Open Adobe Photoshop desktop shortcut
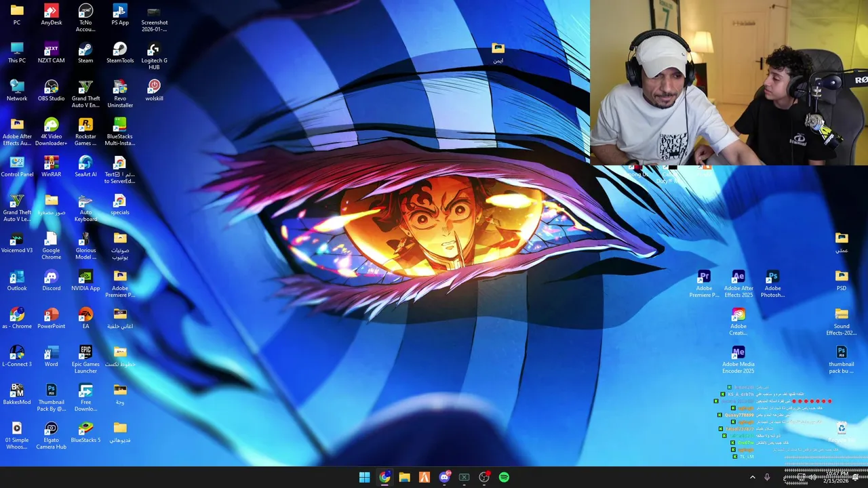The width and height of the screenshot is (868, 488). pos(772,284)
